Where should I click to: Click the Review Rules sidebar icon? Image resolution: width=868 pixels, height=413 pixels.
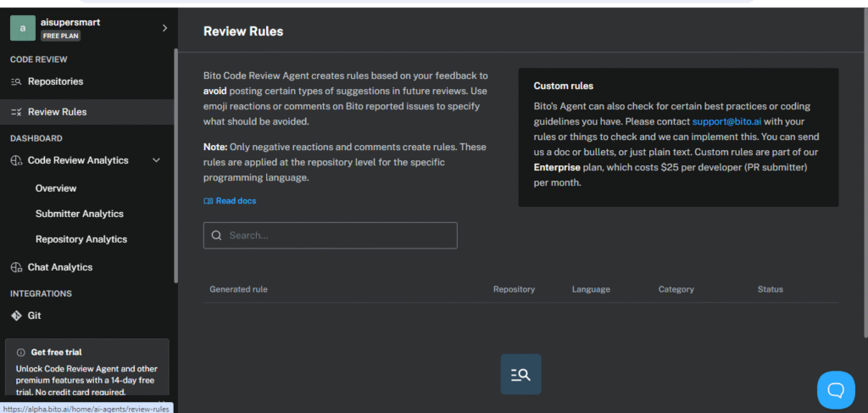[x=16, y=113]
